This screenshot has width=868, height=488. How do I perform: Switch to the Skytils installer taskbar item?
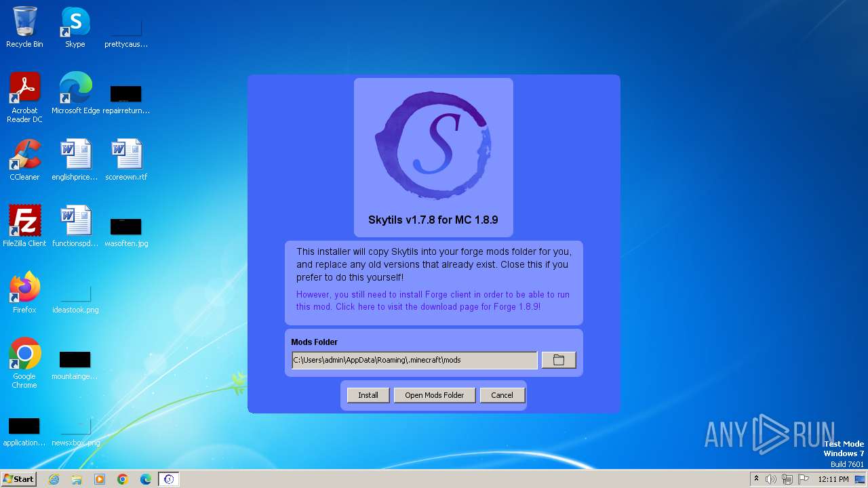[169, 479]
